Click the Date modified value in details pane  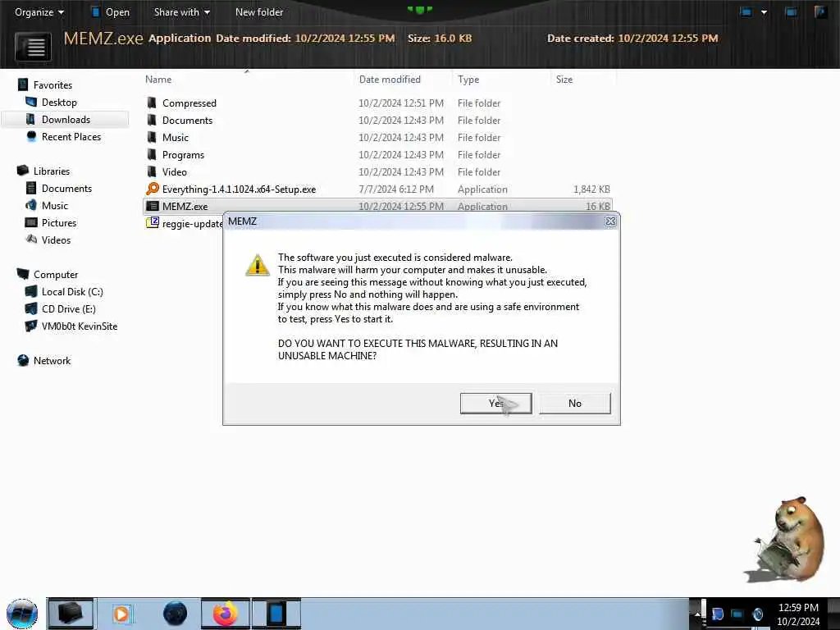click(345, 38)
